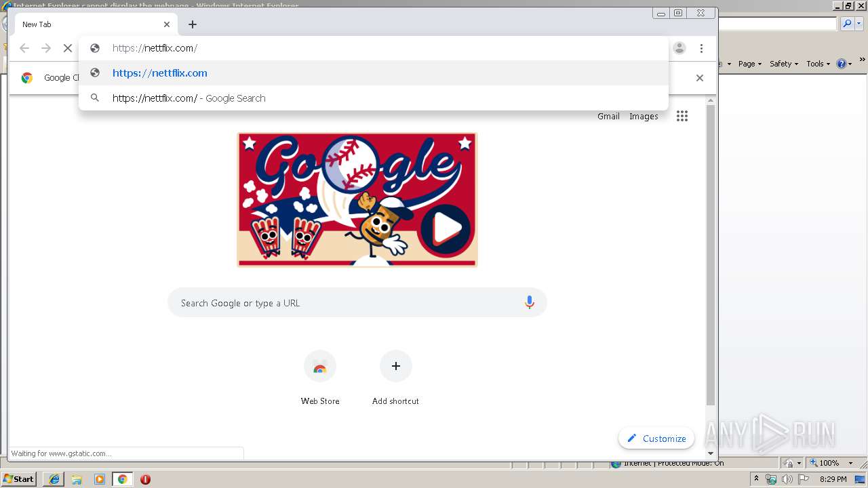
Task: Open the Chrome profile avatar menu
Action: tap(679, 48)
